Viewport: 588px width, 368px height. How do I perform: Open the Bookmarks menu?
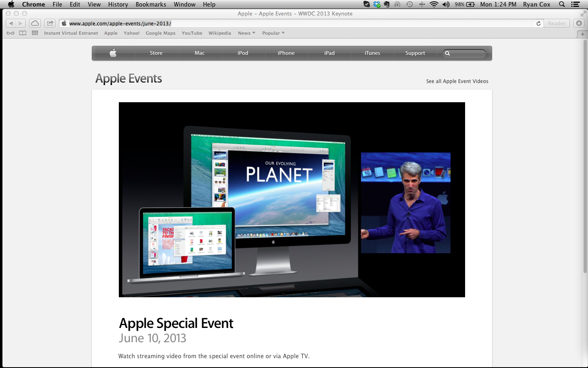point(151,4)
